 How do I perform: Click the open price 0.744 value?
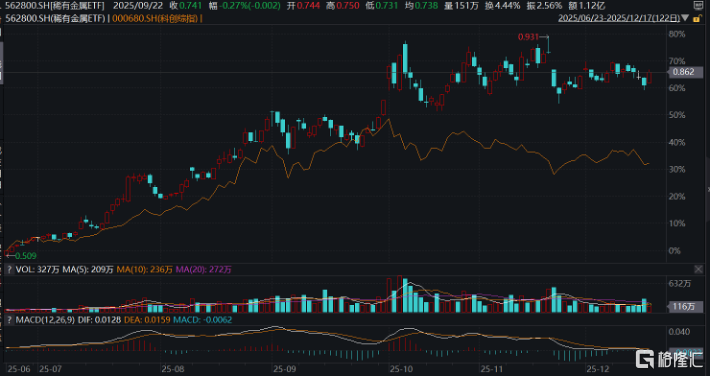(308, 6)
